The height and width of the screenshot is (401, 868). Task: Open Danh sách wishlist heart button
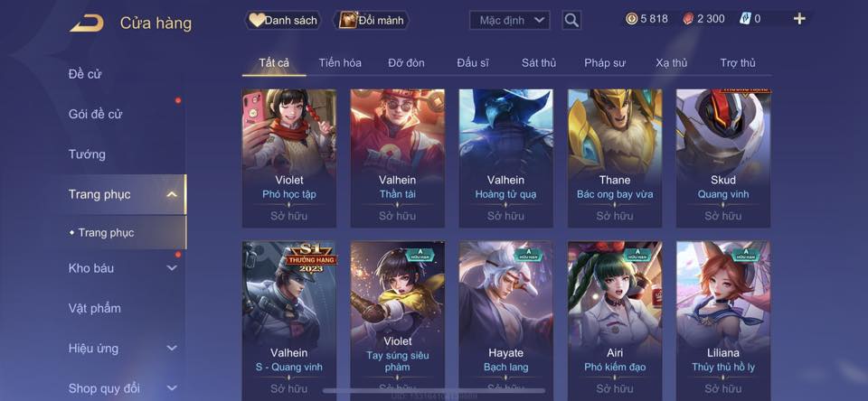click(x=283, y=21)
